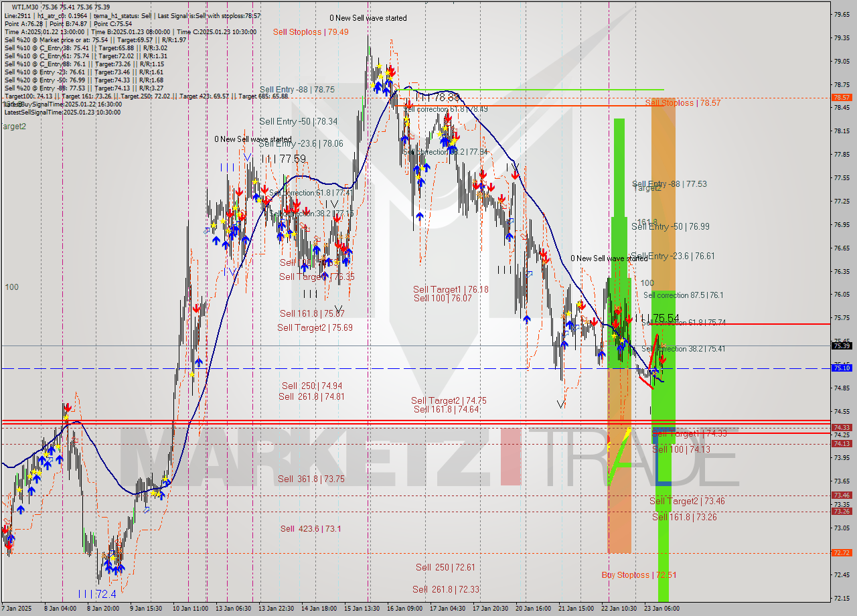Image resolution: width=857 pixels, height=616 pixels.
Task: Click the 'Sell 361.8 | 73.75' label
Action: pos(311,479)
